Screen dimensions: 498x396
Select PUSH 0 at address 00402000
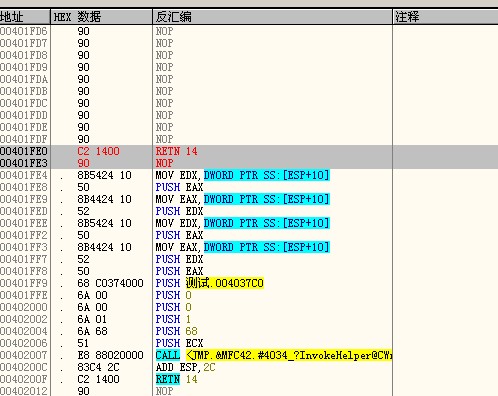point(173,307)
